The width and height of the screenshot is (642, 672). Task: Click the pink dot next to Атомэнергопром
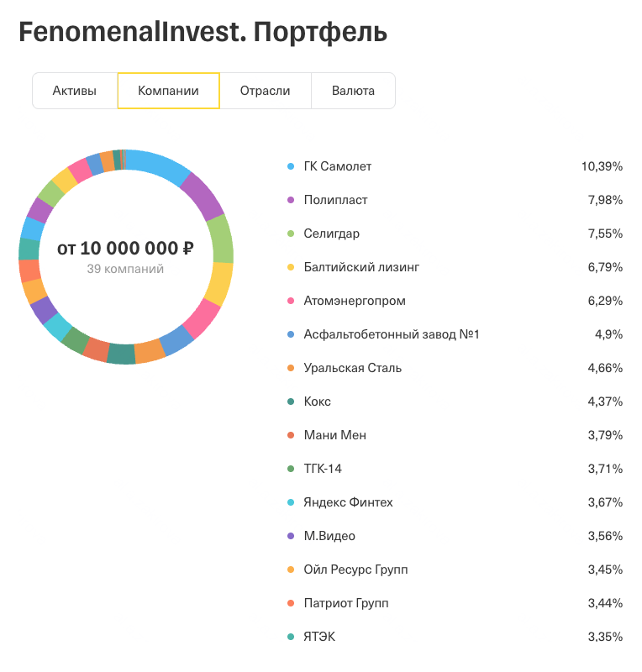289,301
